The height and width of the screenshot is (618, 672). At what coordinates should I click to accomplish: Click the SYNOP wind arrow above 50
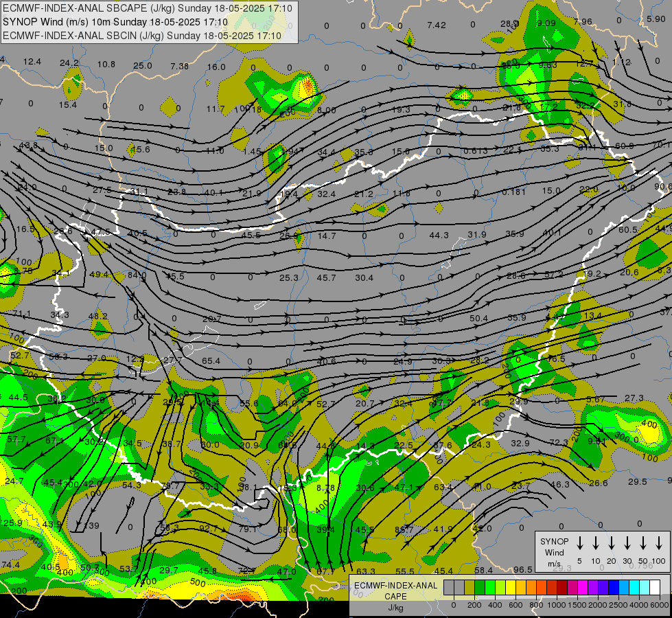coord(643,543)
